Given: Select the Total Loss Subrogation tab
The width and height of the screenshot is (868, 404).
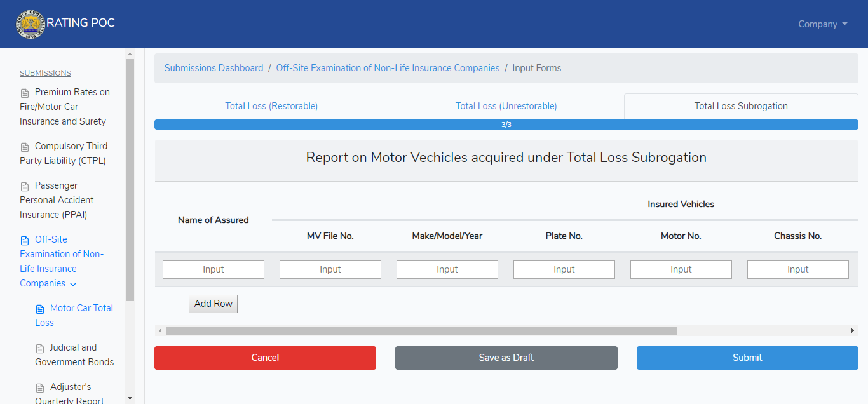Looking at the screenshot, I should coord(741,106).
